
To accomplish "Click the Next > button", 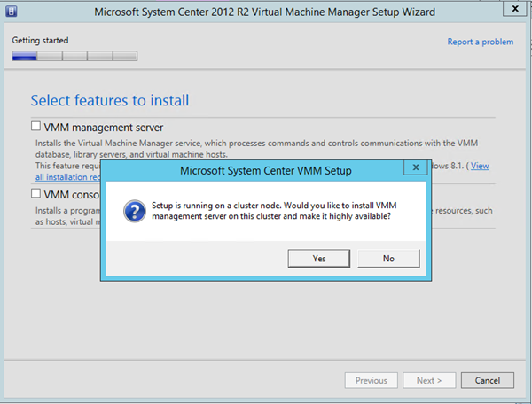I will 429,380.
